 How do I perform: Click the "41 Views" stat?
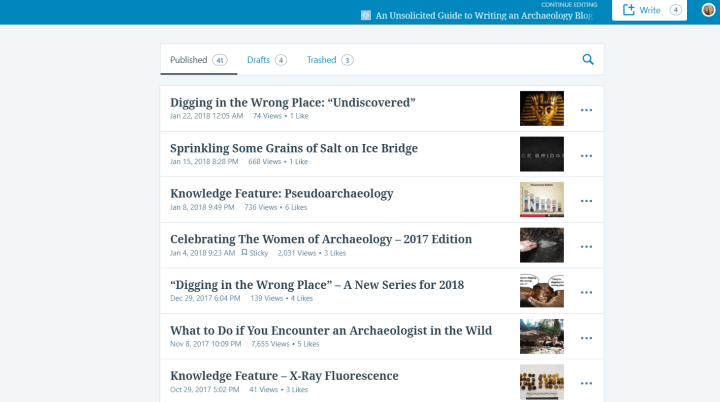(x=264, y=390)
